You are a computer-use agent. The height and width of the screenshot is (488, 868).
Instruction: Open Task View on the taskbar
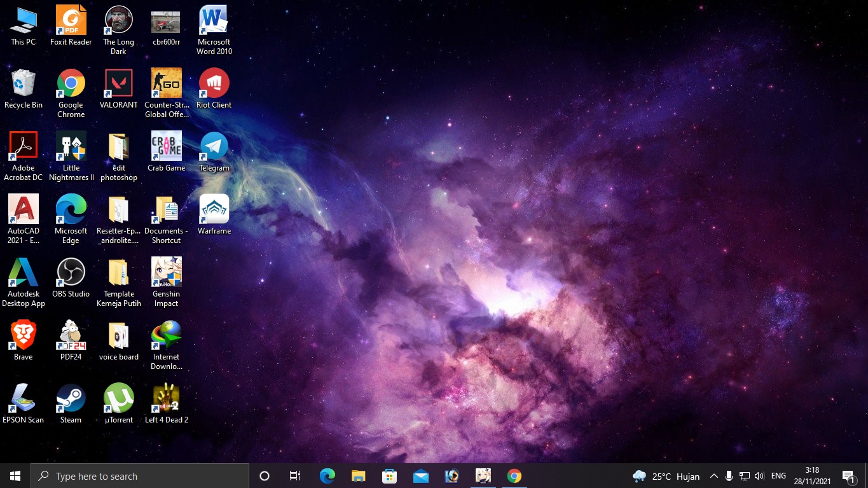point(295,476)
